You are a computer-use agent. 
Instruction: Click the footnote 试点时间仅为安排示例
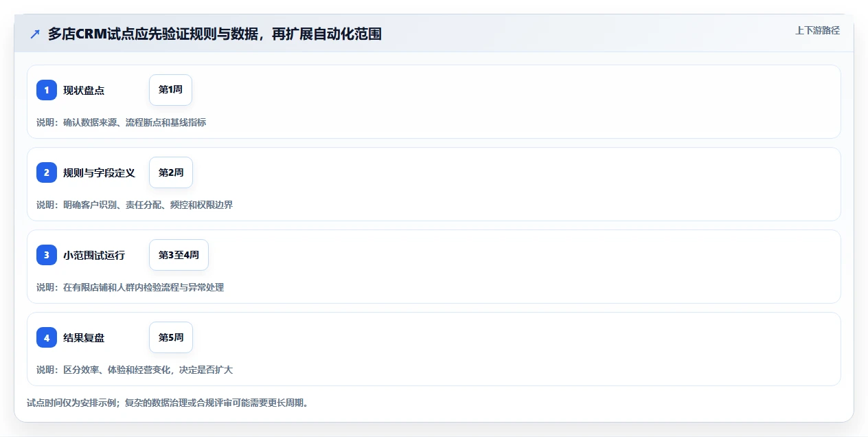[72, 403]
